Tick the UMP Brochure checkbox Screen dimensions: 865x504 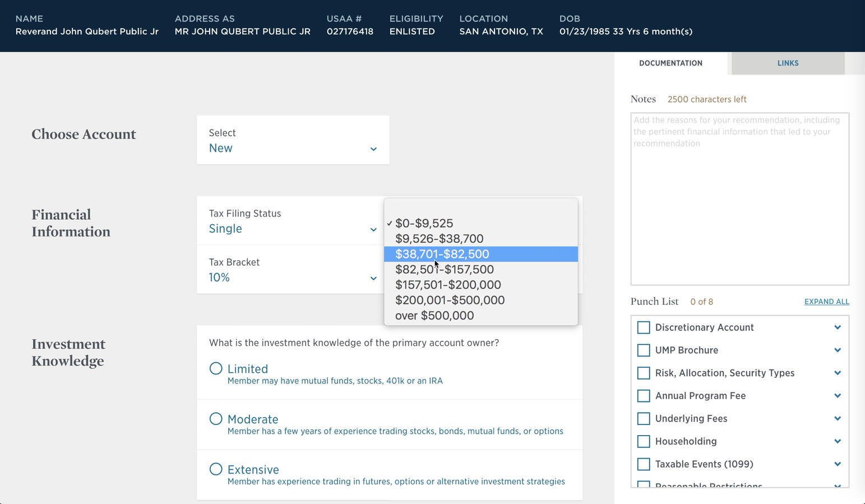coord(644,350)
